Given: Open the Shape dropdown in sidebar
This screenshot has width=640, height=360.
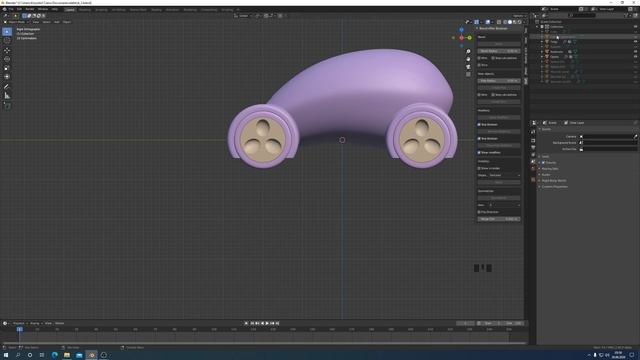Looking at the screenshot, I should click(504, 176).
